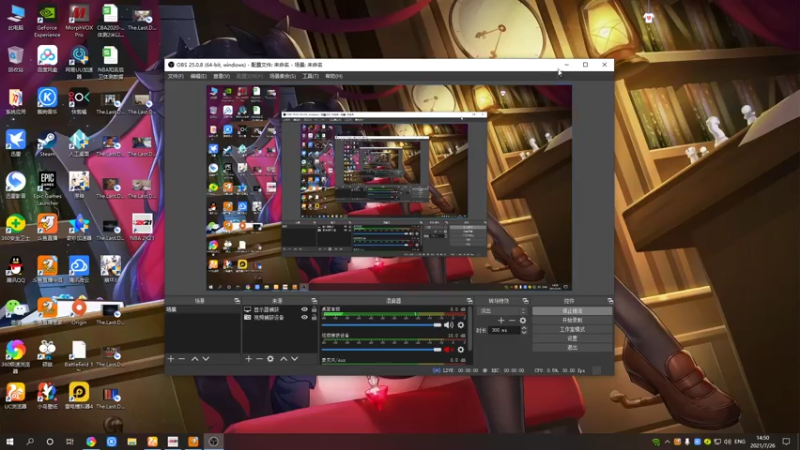800x450 pixels.
Task: Move the scene up in Scenes panel
Action: click(194, 359)
